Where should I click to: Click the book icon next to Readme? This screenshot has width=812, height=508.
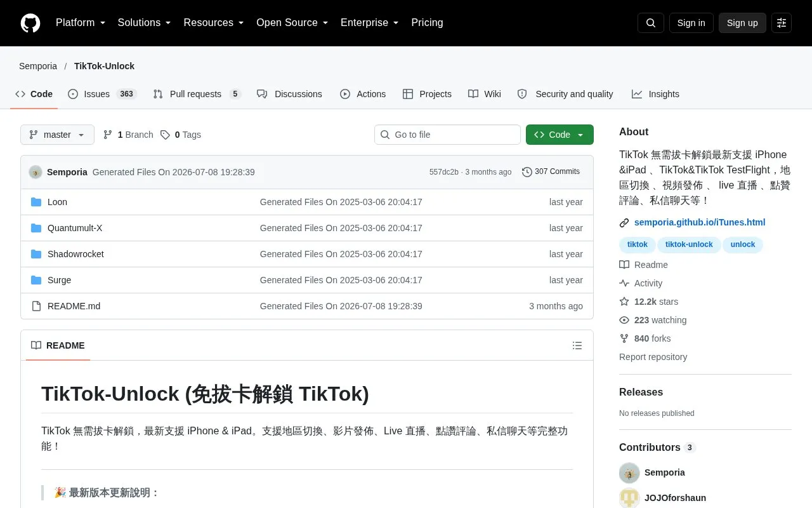click(x=624, y=265)
